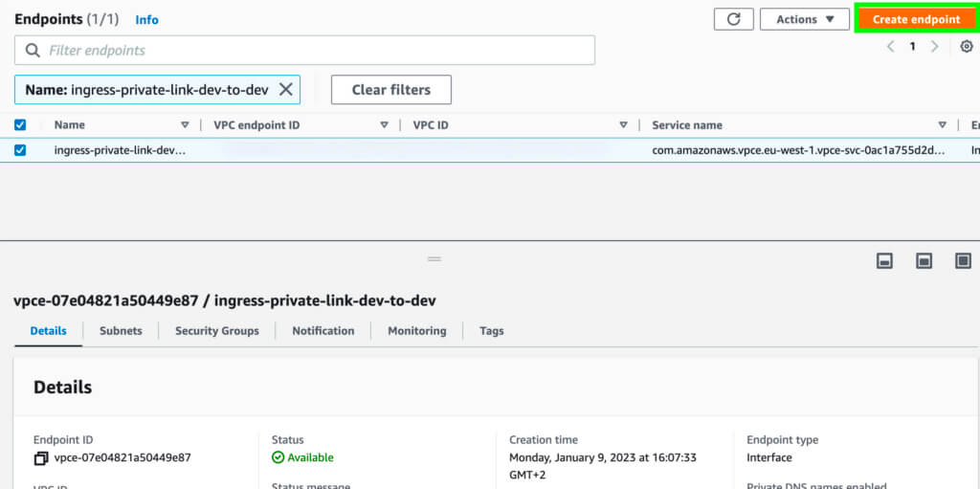
Task: Sort by VPC endpoint ID column arrow
Action: (384, 124)
